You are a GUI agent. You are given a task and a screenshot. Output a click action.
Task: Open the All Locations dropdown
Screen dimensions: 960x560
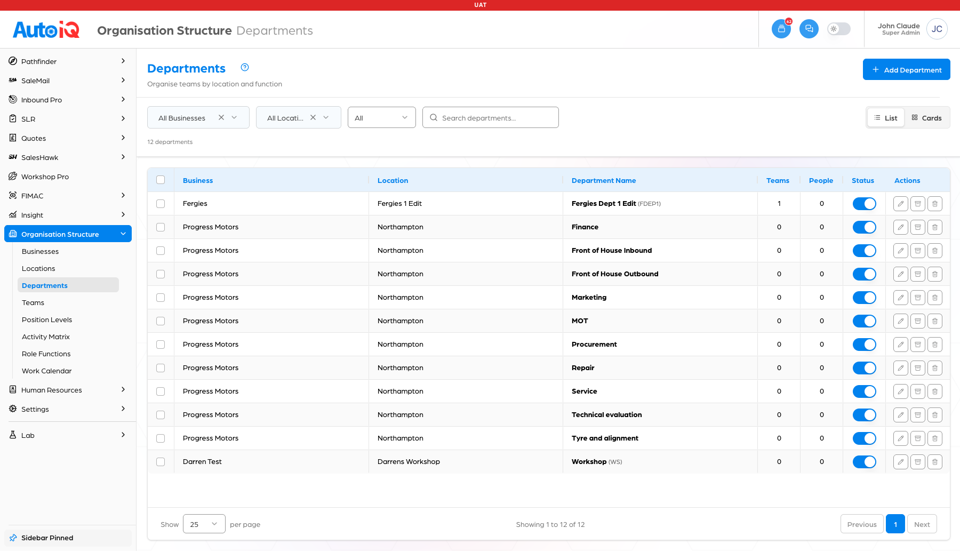(298, 117)
